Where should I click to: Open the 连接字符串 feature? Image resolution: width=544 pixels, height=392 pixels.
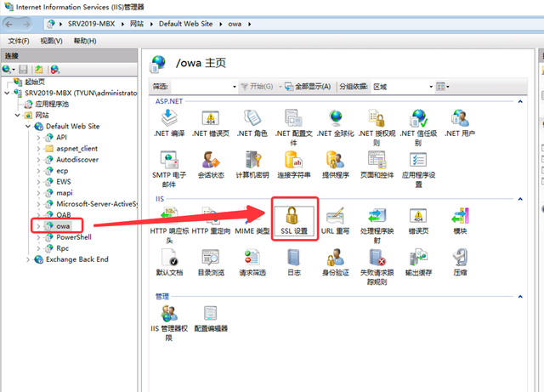click(293, 165)
